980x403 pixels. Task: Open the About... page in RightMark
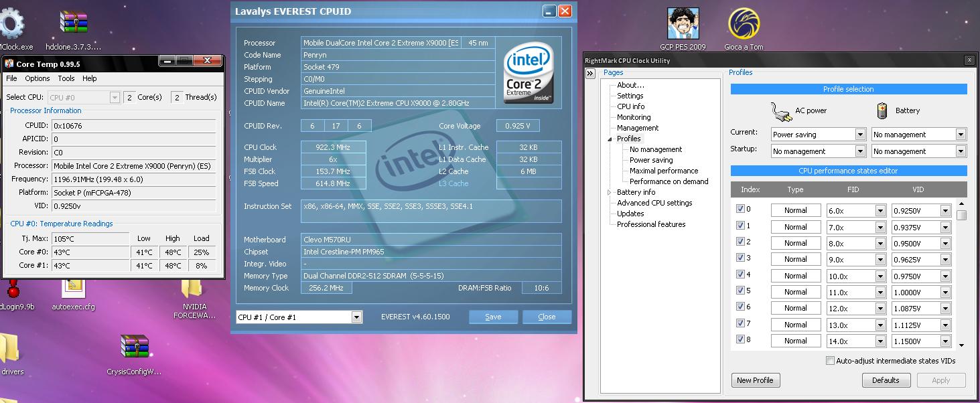click(630, 85)
